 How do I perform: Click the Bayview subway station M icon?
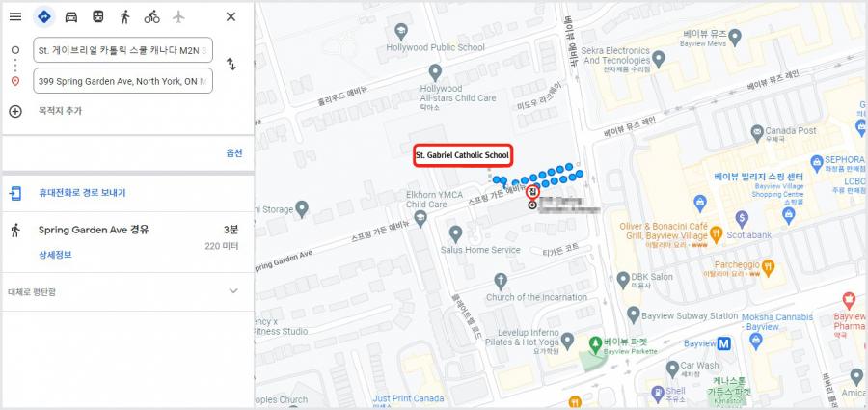pos(724,343)
